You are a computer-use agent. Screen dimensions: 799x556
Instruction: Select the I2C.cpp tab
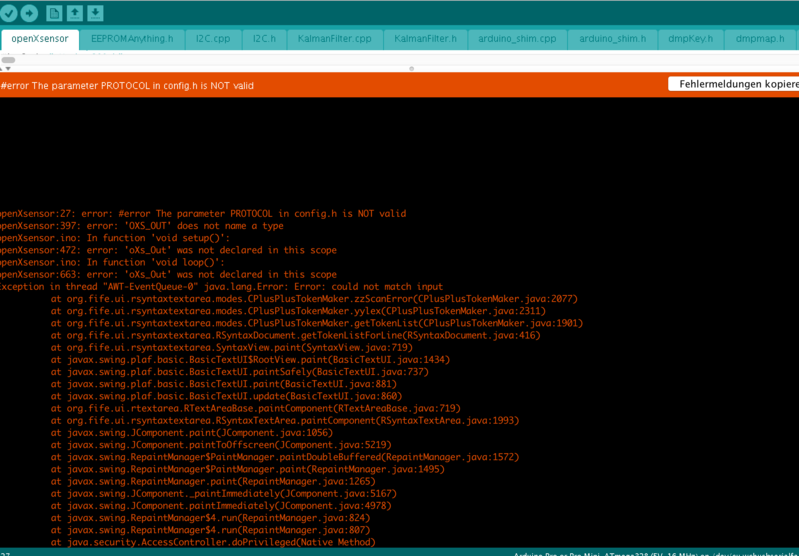point(213,39)
